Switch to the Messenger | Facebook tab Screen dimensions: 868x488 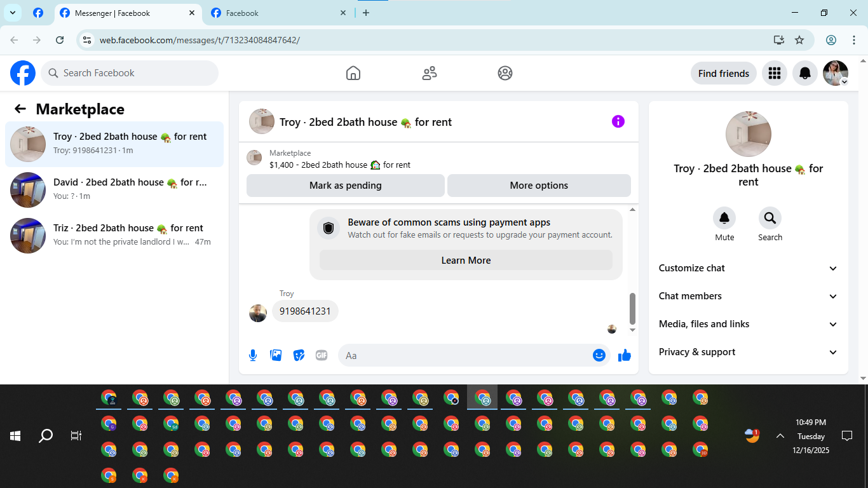(127, 13)
